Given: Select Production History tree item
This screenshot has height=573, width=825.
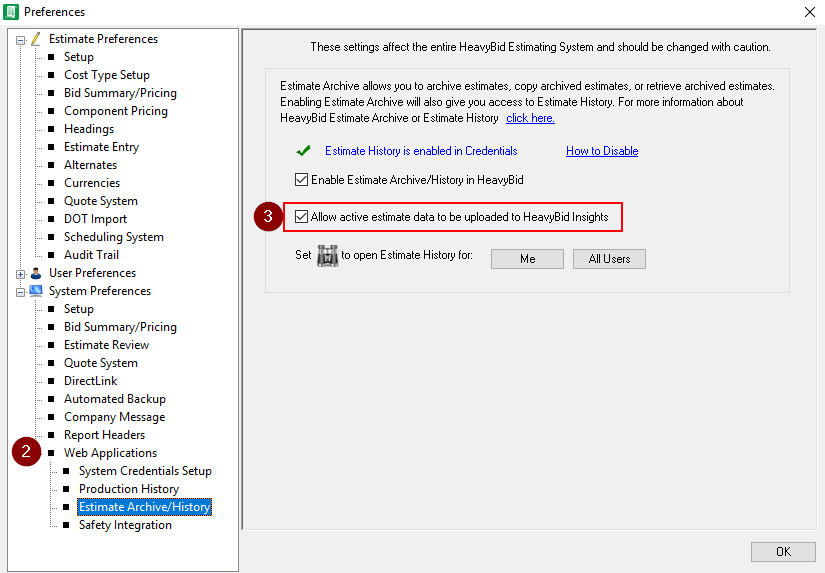Looking at the screenshot, I should click(x=129, y=489).
